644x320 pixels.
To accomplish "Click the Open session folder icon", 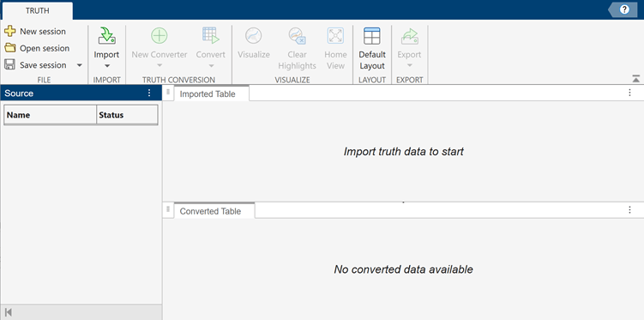I will coord(9,48).
